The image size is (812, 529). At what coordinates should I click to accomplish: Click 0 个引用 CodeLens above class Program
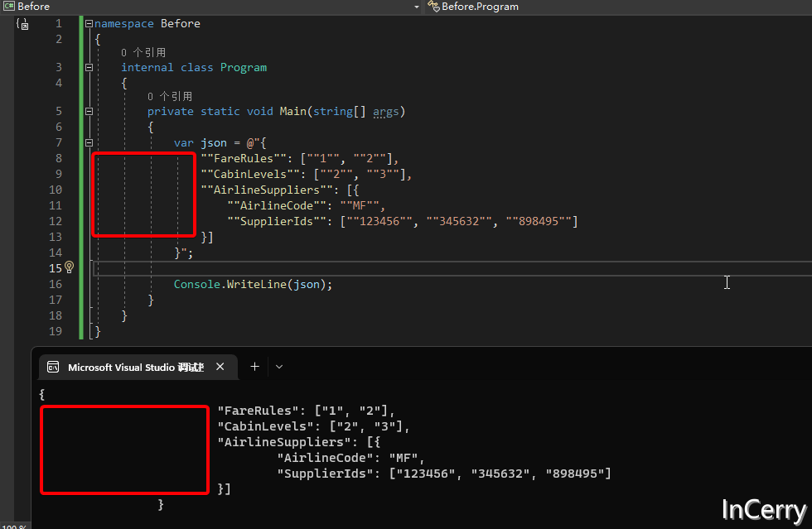(x=142, y=50)
